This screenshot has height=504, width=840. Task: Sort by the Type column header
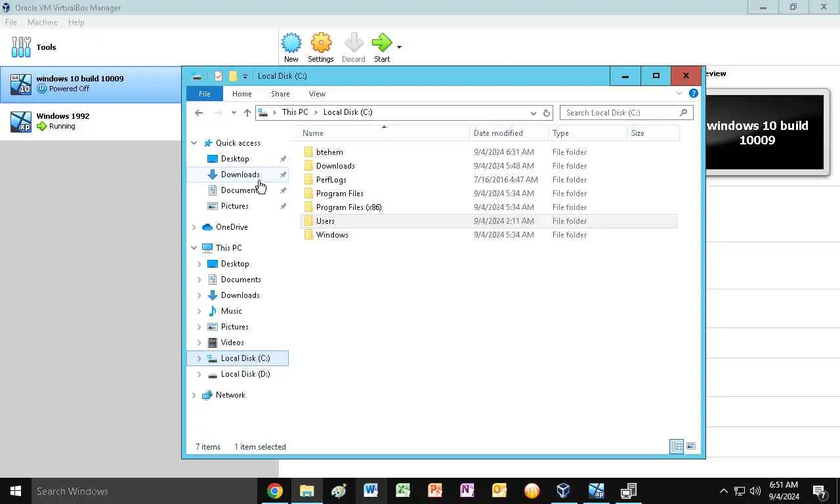coord(588,133)
